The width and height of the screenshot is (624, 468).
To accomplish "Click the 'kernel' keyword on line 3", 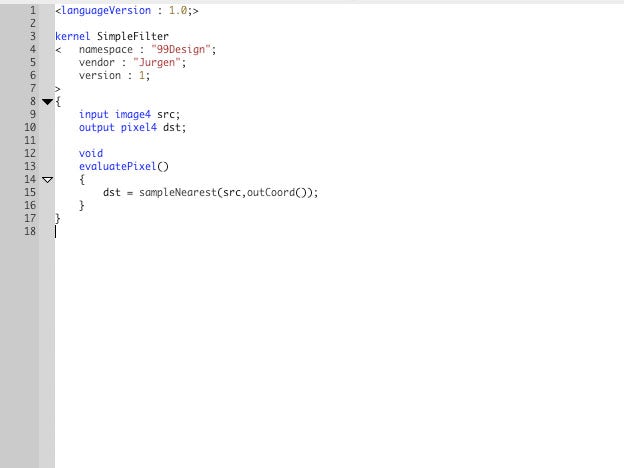I will point(72,36).
